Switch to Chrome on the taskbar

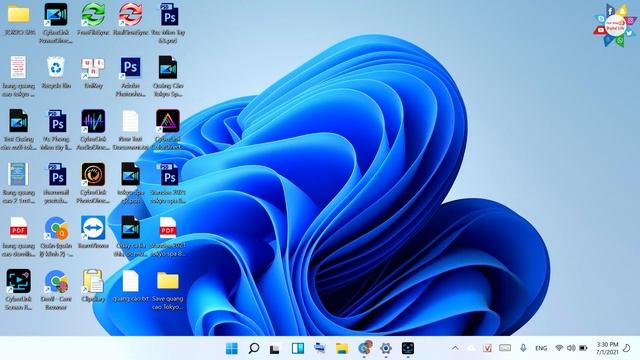tap(364, 348)
